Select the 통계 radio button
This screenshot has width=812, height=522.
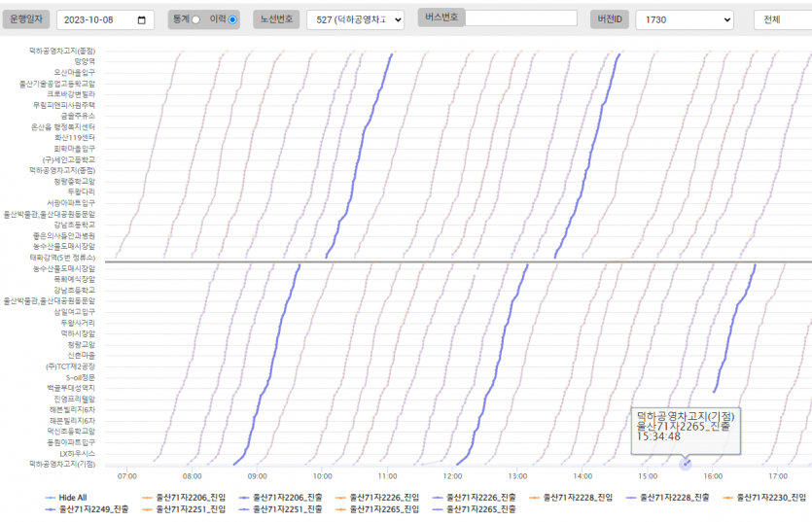coord(196,19)
